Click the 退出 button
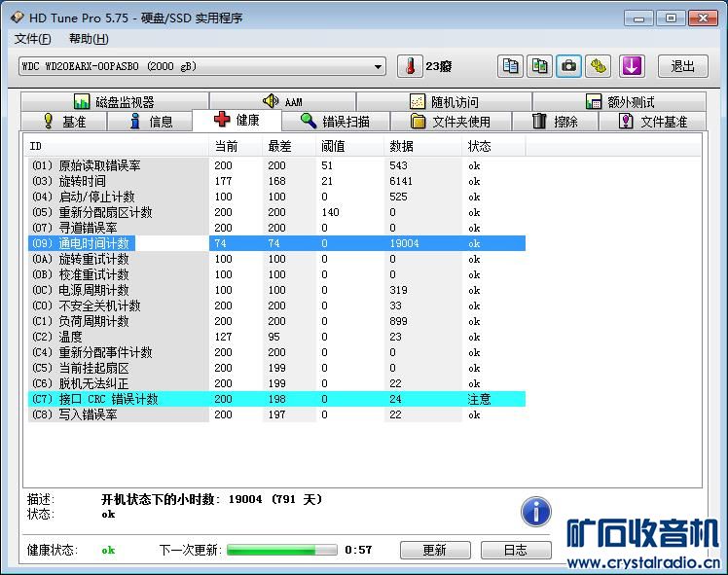The width and height of the screenshot is (728, 575). click(683, 66)
